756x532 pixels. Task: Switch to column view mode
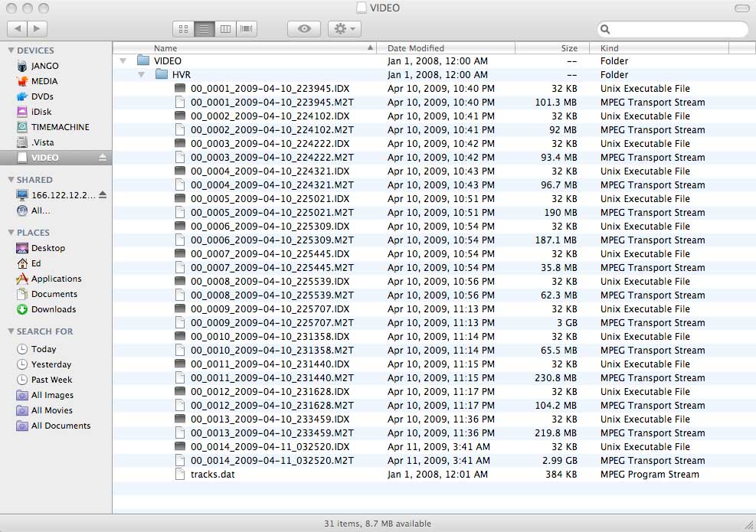(225, 29)
